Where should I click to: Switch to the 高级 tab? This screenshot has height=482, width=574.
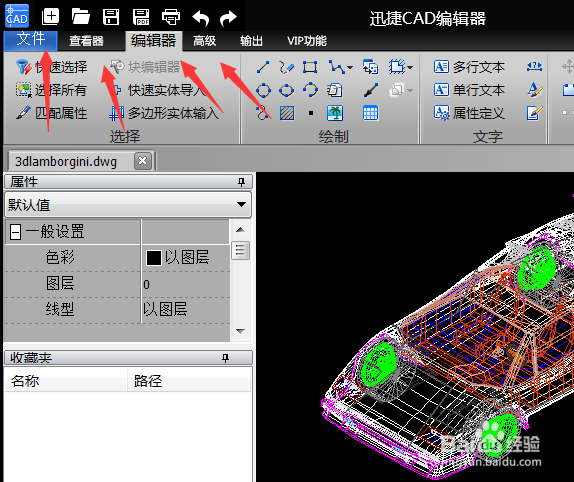click(204, 41)
